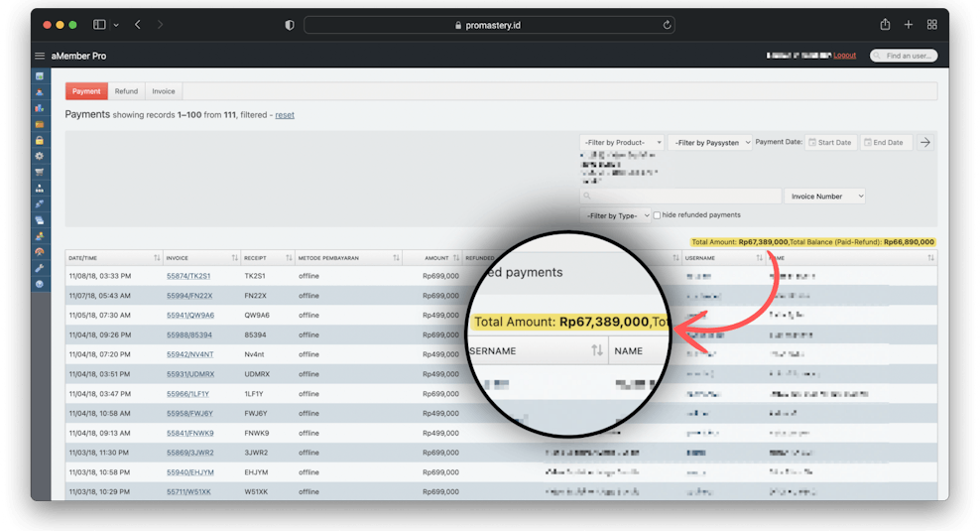Image resolution: width=980 pixels, height=531 pixels.
Task: Open the Products shopping cart icon
Action: [40, 172]
